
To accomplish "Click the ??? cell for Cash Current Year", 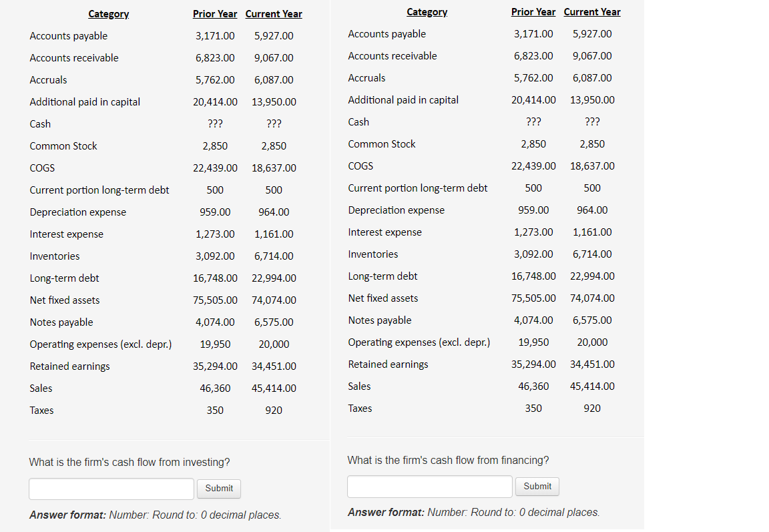I will pos(274,123).
